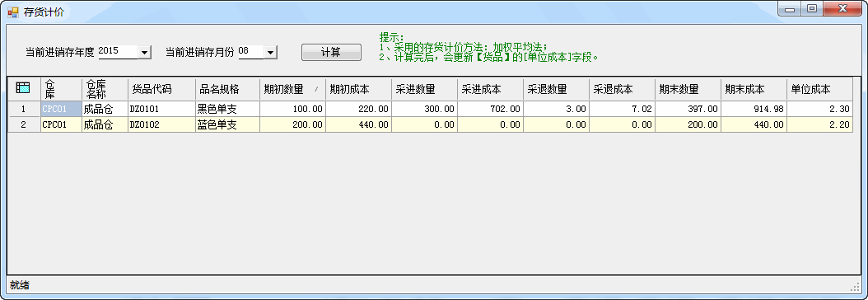
Task: Select the 蓝色单支 cell
Action: [x=227, y=124]
